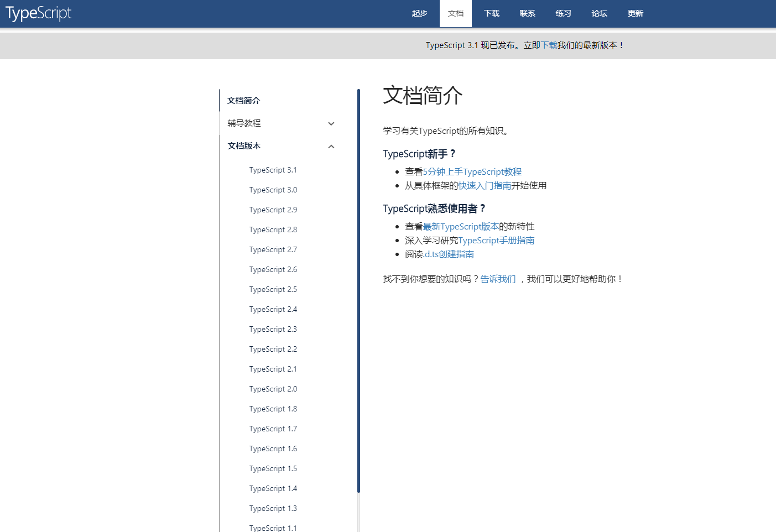Open TypeScript 3.1 version docs

pos(273,170)
